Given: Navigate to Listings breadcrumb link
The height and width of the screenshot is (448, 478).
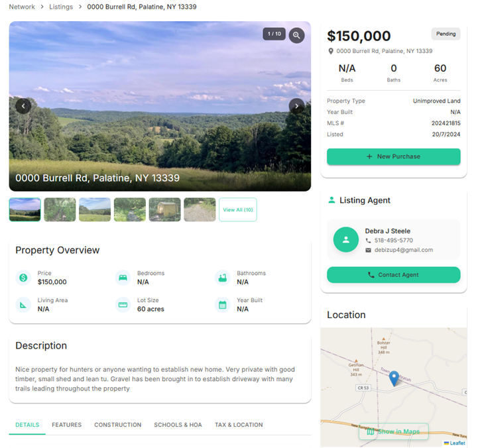Looking at the screenshot, I should click(x=61, y=7).
